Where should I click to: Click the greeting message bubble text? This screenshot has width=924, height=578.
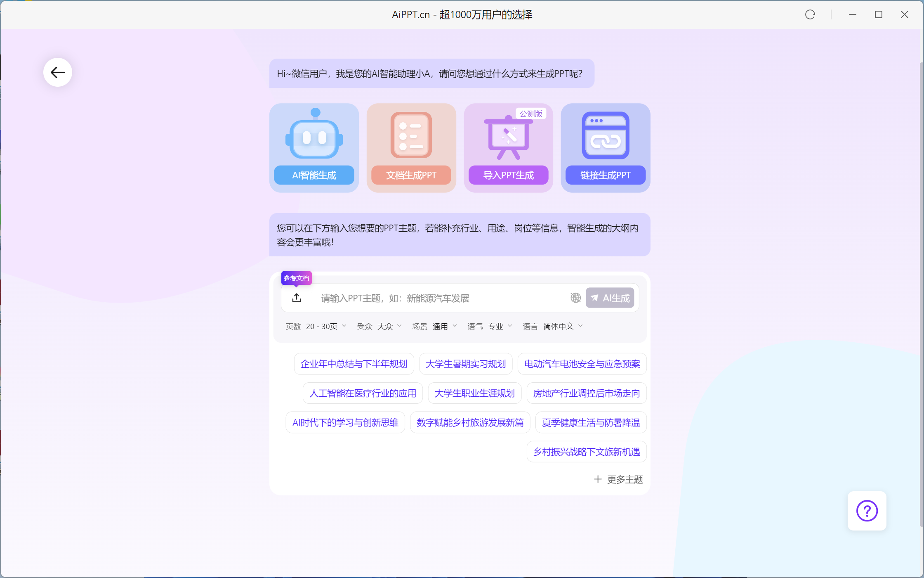click(x=429, y=74)
